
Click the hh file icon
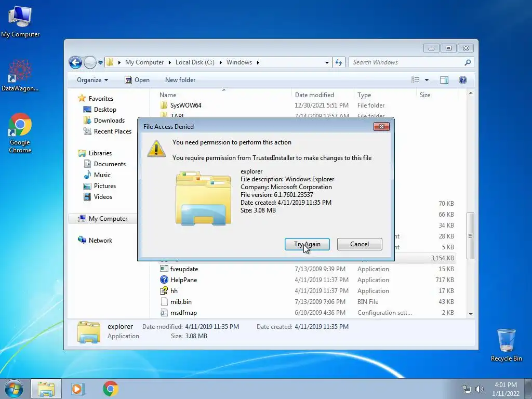click(x=164, y=290)
